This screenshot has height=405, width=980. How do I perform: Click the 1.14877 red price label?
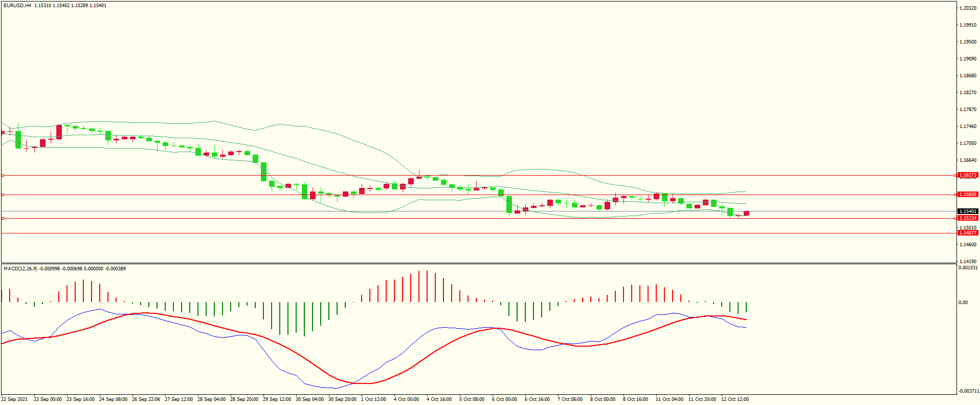967,233
